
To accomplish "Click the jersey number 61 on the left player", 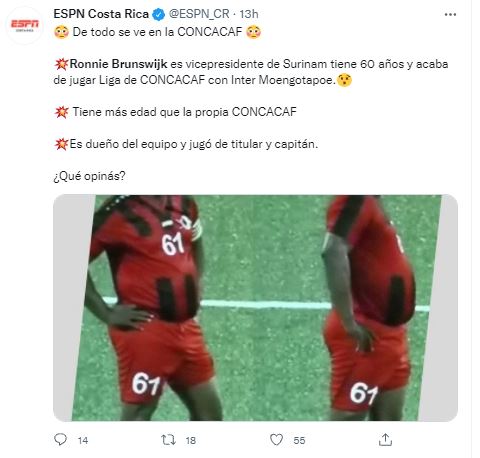I will [x=173, y=243].
